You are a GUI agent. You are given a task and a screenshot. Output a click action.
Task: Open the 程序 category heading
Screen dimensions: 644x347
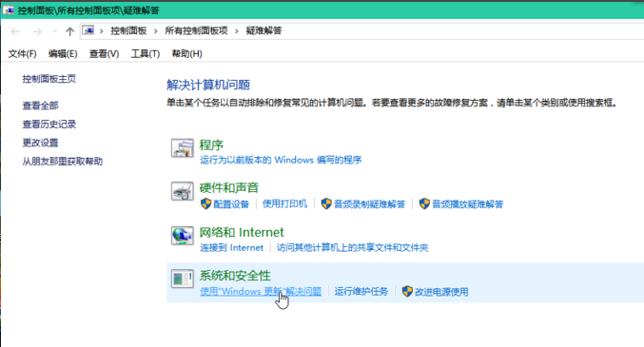(x=211, y=145)
